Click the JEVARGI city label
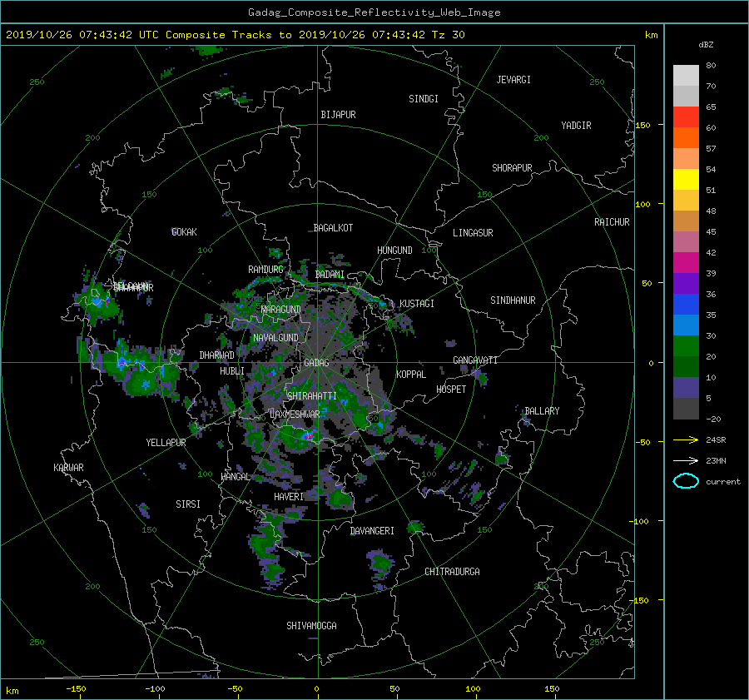This screenshot has width=749, height=700. click(x=513, y=80)
